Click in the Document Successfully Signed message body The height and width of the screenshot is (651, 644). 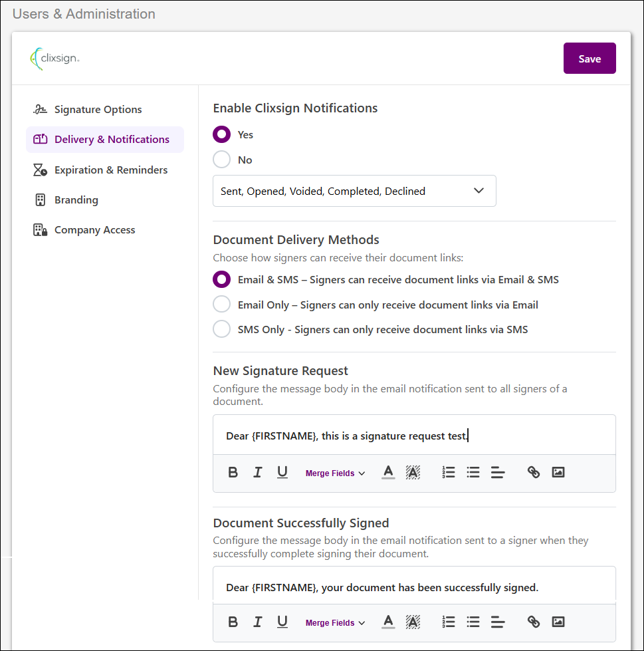[414, 586]
